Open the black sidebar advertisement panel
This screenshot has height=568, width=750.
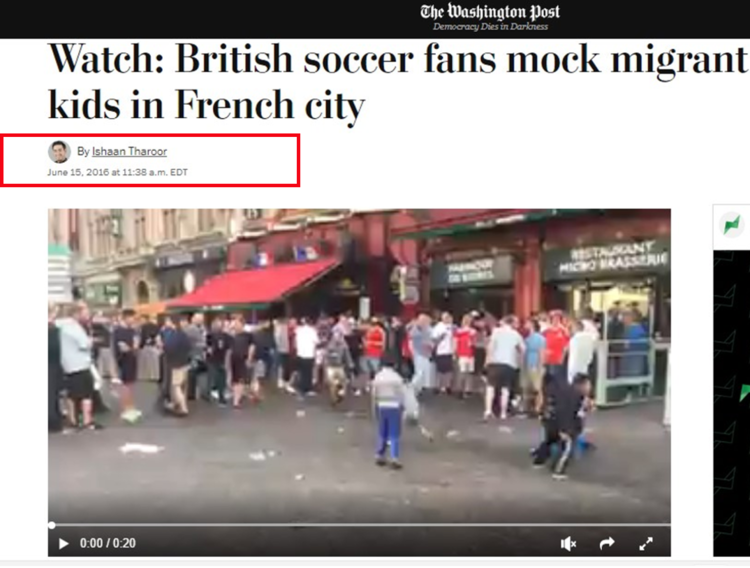pos(731,403)
